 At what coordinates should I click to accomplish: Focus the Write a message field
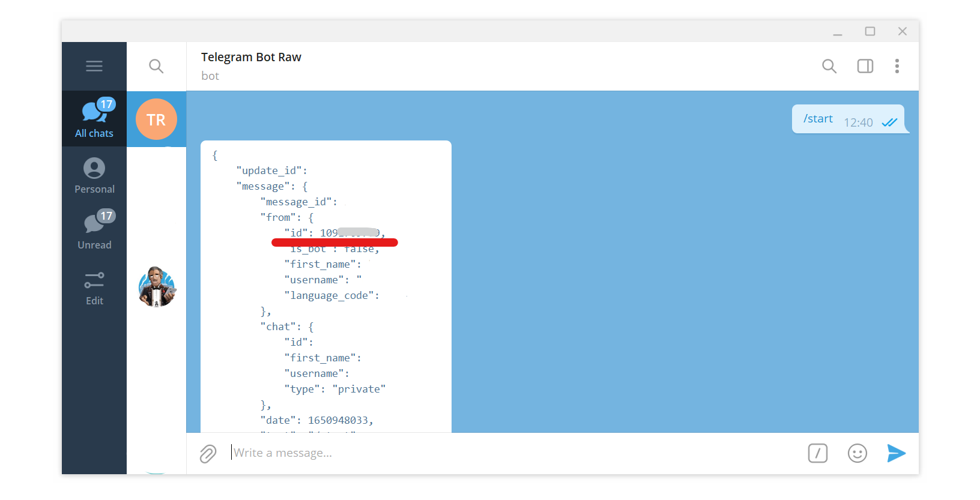tap(510, 453)
